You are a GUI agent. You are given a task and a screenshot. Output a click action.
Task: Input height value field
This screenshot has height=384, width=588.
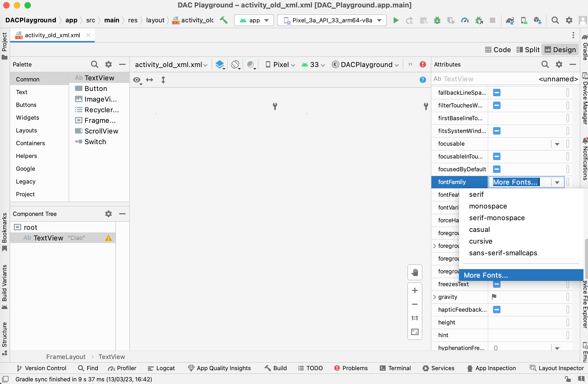point(527,322)
